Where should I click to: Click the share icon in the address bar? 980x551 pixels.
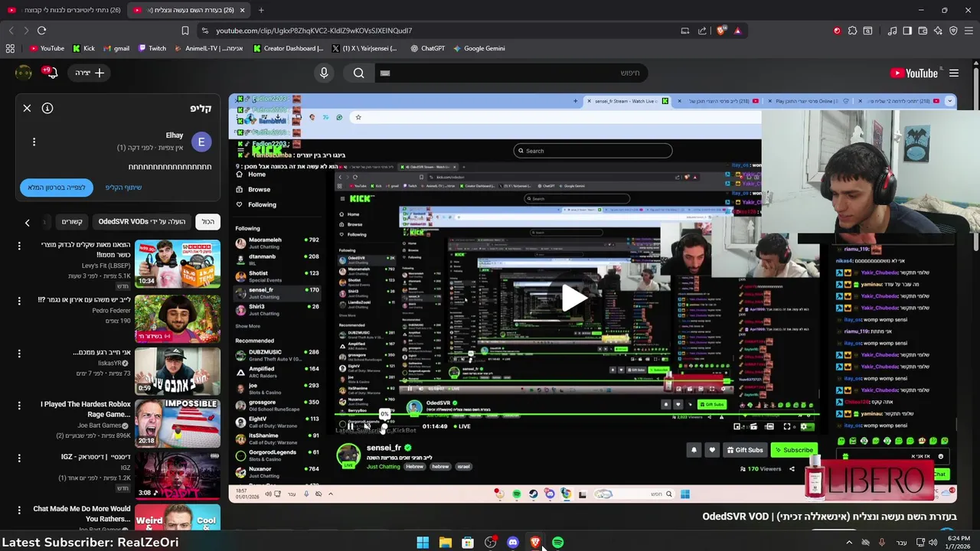point(702,31)
